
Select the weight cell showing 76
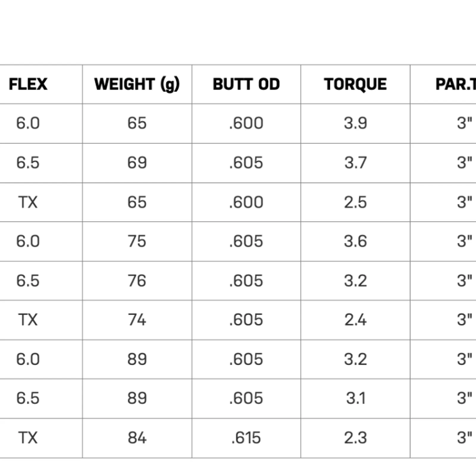(x=137, y=281)
